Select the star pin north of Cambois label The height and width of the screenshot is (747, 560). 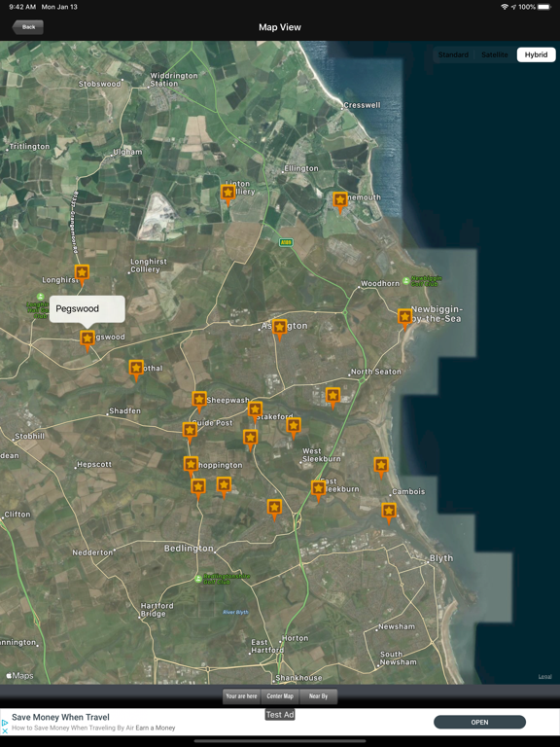[381, 467]
